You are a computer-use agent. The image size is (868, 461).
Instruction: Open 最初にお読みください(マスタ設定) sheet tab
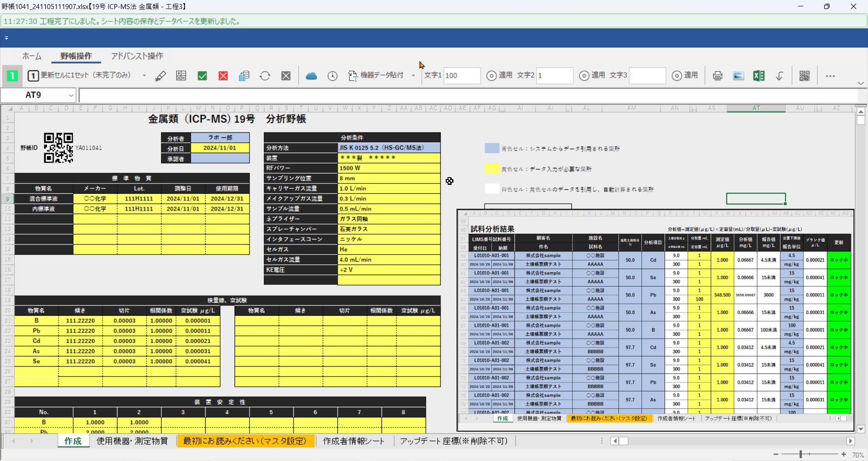[245, 441]
